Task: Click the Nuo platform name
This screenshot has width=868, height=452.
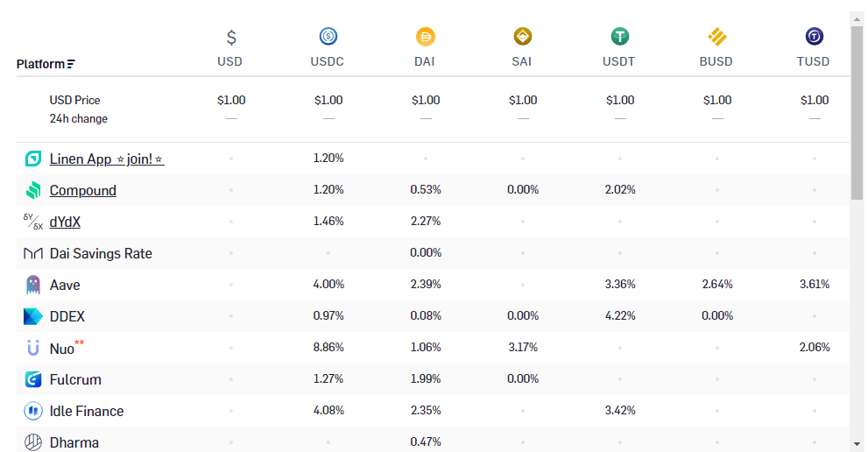Action: click(62, 349)
